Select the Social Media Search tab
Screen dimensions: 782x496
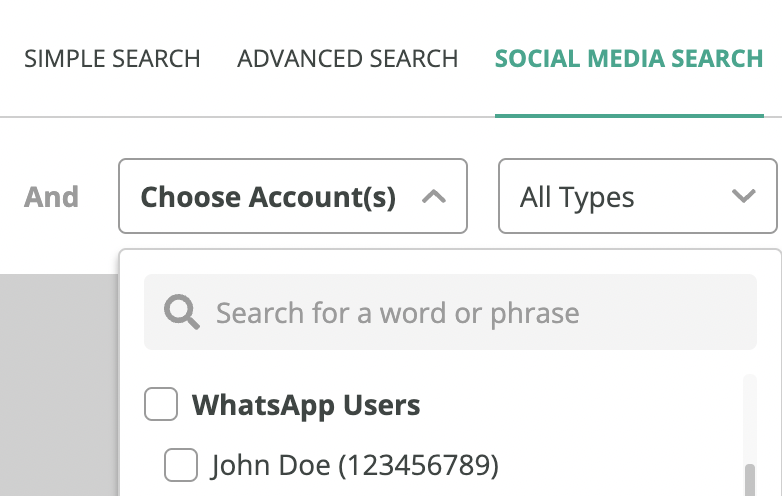tap(629, 59)
